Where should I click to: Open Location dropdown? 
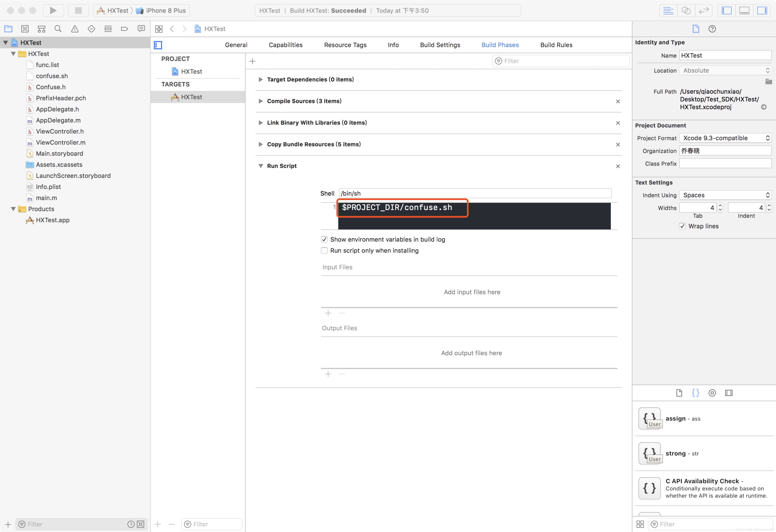point(725,70)
